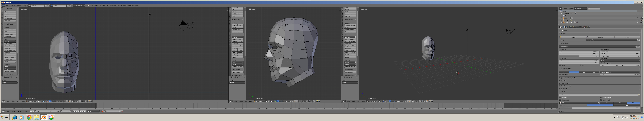Toggle the lock time range icon

tap(33, 111)
